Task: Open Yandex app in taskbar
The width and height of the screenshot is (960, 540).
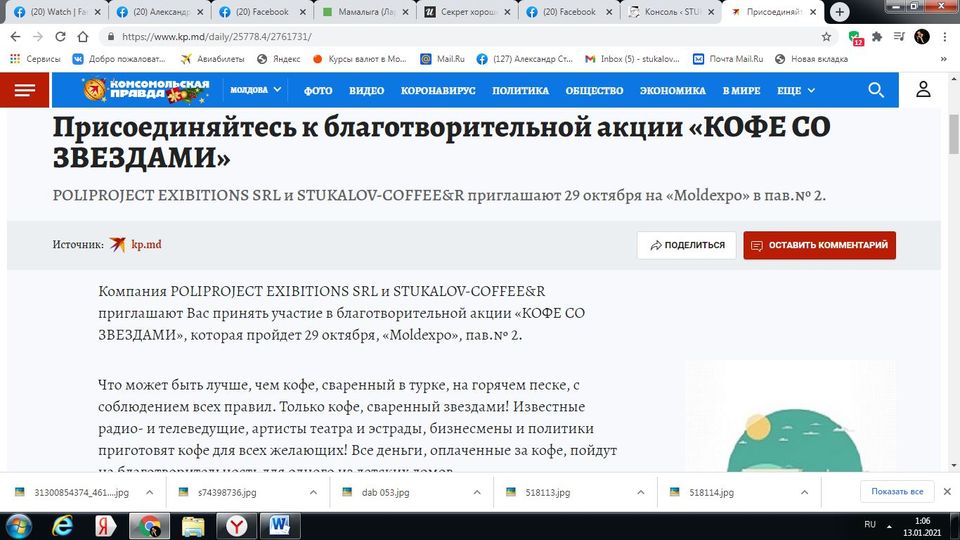Action: click(x=106, y=526)
